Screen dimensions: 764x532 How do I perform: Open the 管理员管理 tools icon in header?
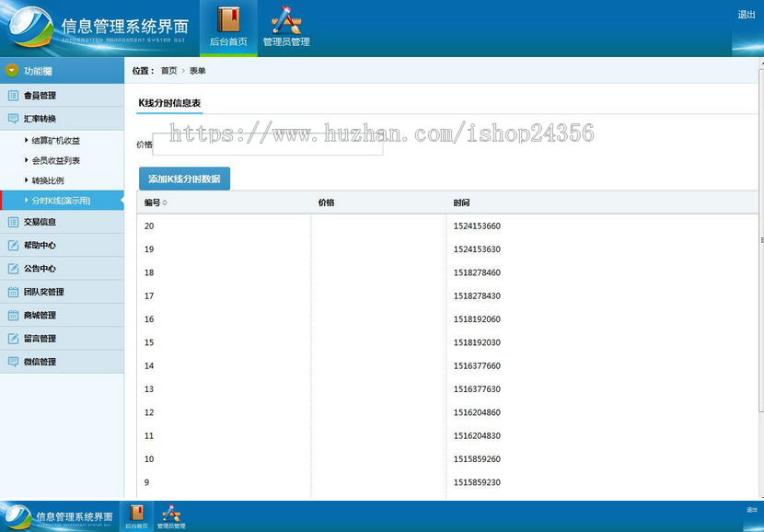286,20
